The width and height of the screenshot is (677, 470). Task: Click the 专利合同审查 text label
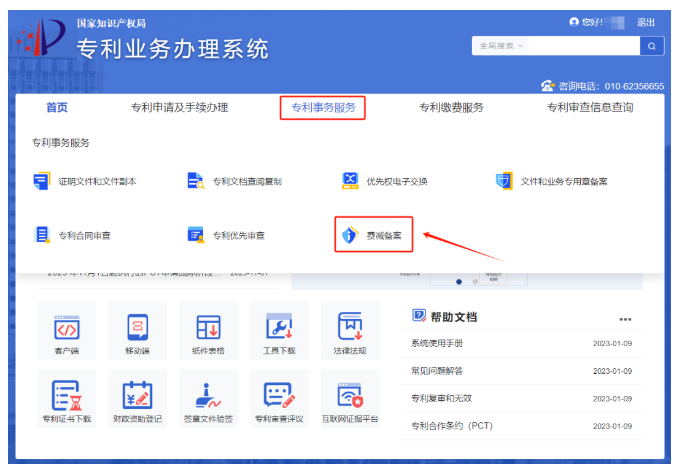point(85,236)
